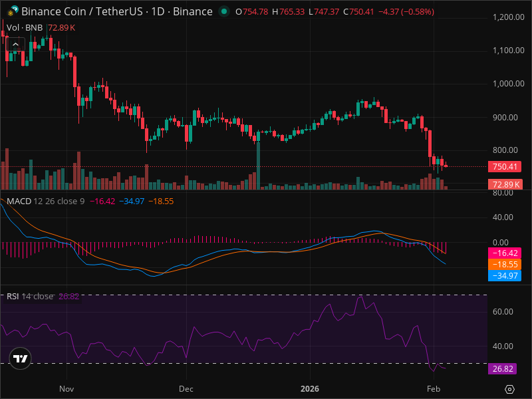Click the open price O754.78 value
This screenshot has height=399, width=532.
[x=252, y=12]
